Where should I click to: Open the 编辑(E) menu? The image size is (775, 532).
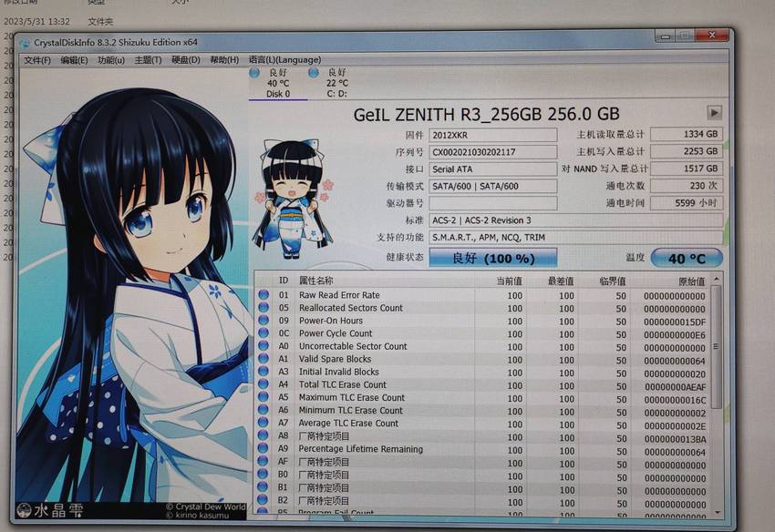click(x=74, y=60)
